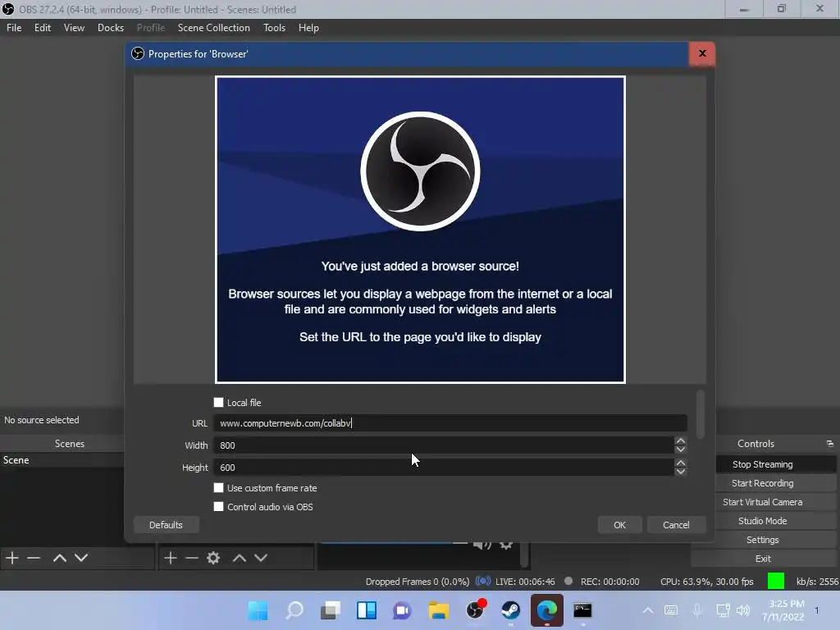Click the properties dialog vertical scrollbar

click(701, 414)
